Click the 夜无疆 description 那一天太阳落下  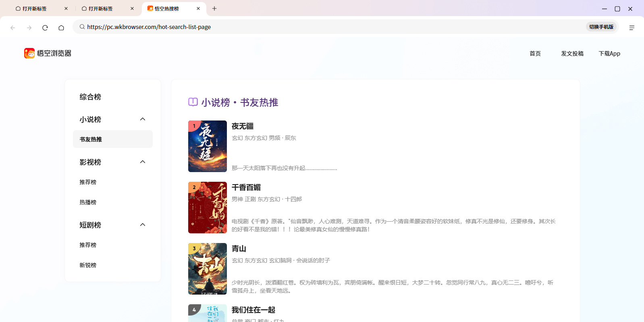(x=285, y=168)
